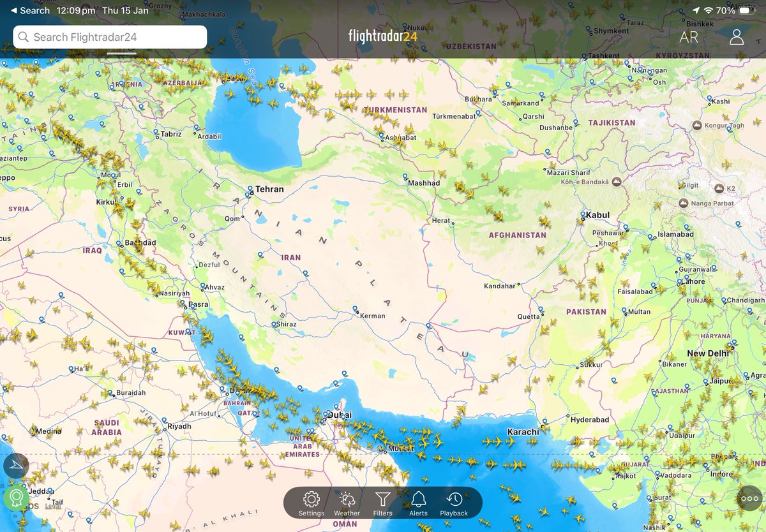The height and width of the screenshot is (532, 766).
Task: Tap the Mashhad city label
Action: click(x=424, y=183)
